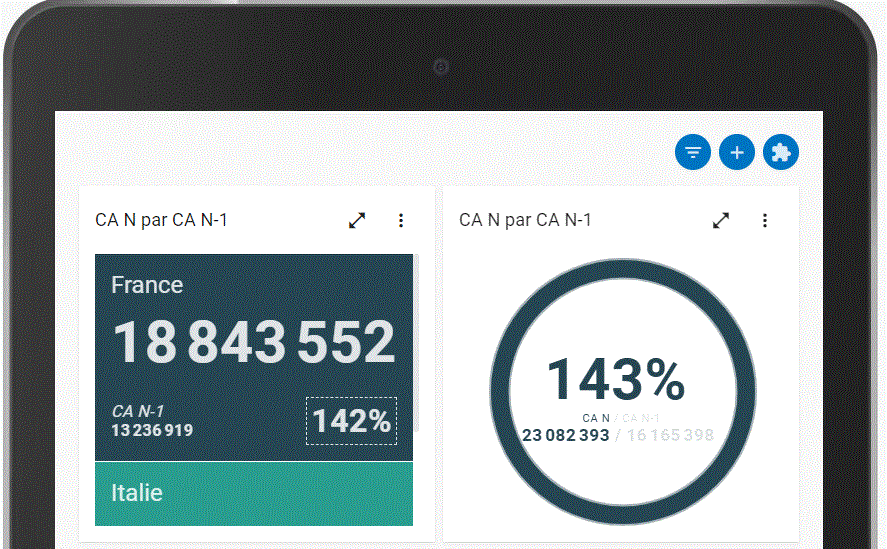Click the 23 082 393 CA N value

[565, 435]
